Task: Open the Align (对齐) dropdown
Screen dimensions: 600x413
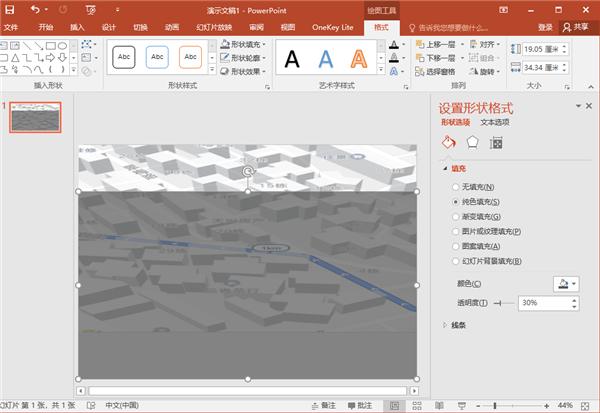Action: click(x=485, y=45)
